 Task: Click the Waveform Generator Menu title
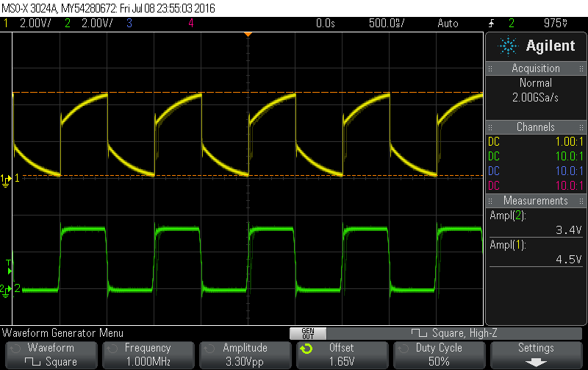62,332
